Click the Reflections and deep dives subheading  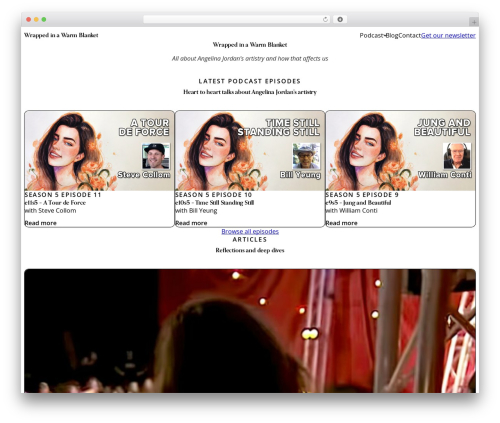coord(250,250)
